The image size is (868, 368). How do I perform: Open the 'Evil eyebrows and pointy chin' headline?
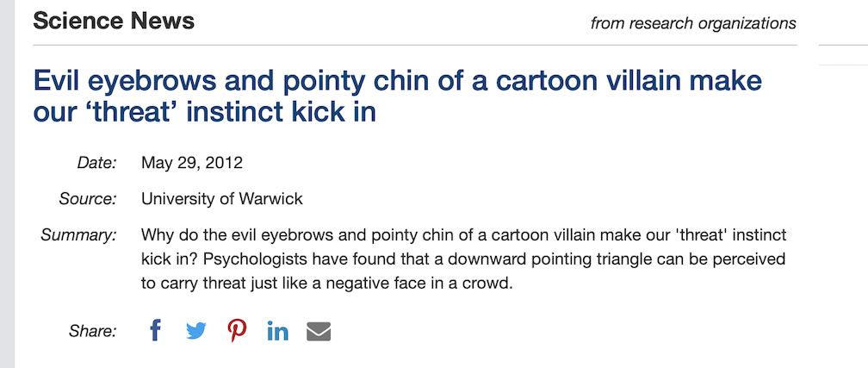[397, 97]
